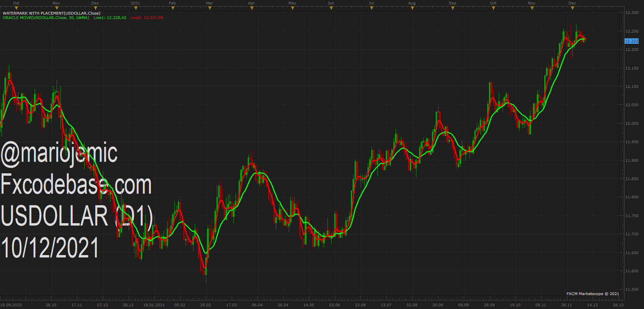This screenshot has width=644, height=309.
Task: Click the 11.750 price axis label
Action: 632,216
